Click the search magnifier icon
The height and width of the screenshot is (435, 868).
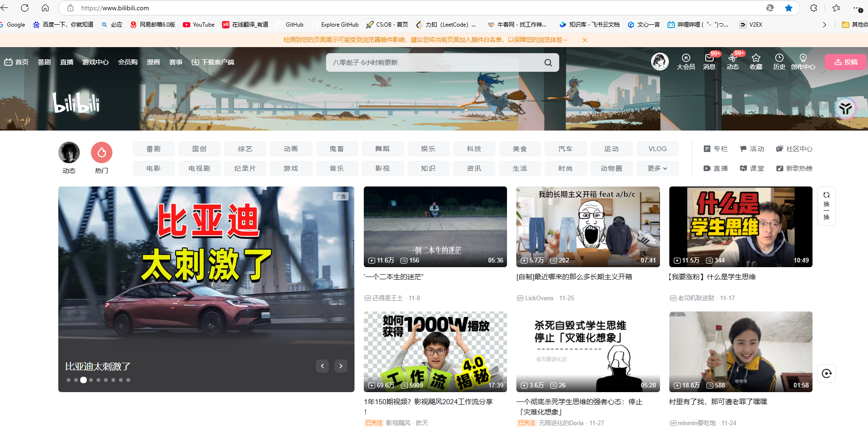point(548,62)
